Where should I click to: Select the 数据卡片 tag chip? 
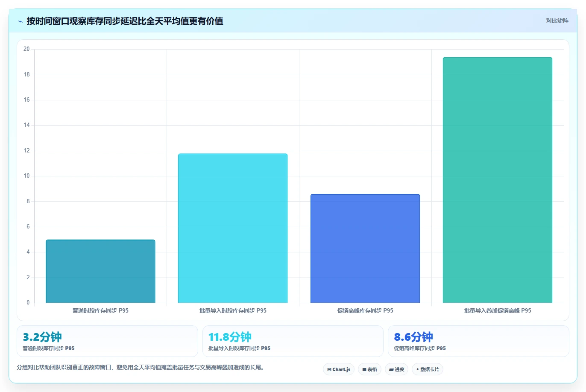click(427, 369)
